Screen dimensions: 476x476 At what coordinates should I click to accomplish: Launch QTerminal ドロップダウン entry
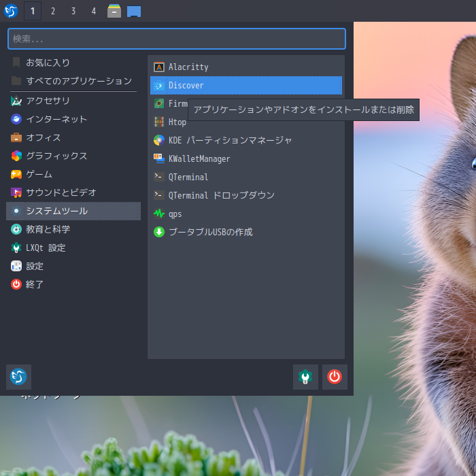point(221,196)
